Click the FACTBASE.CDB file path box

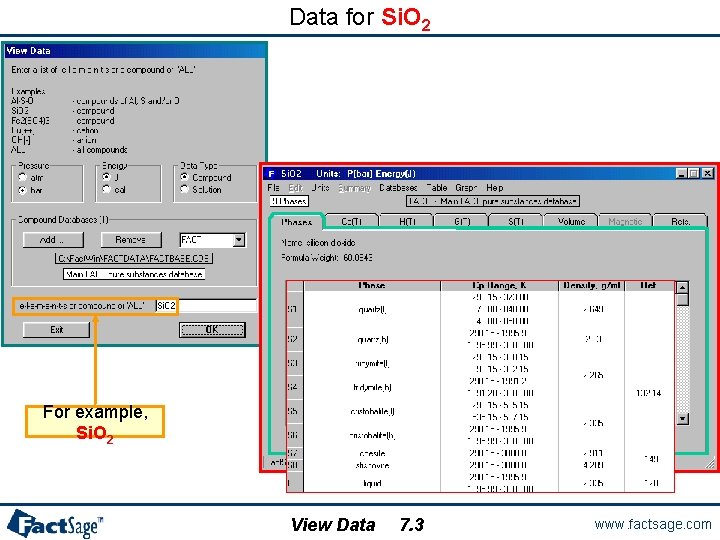click(134, 259)
